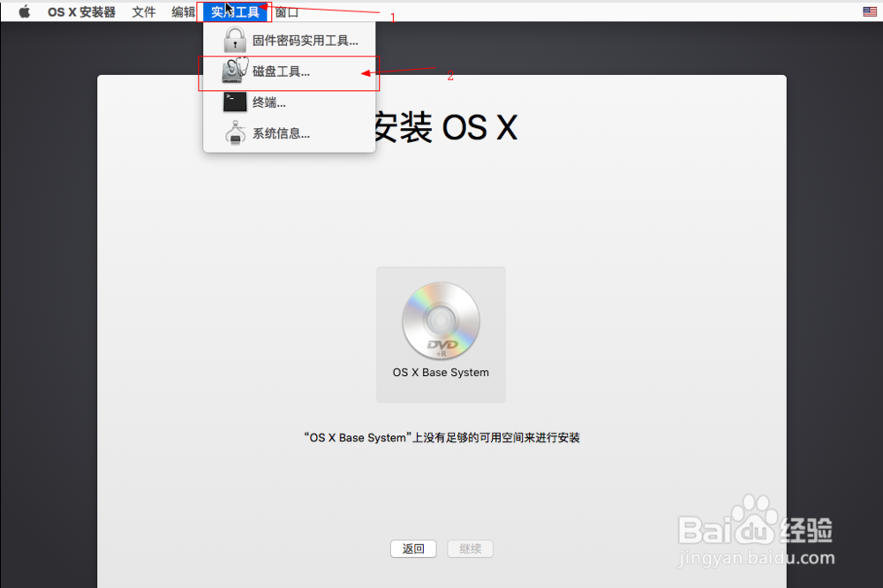The image size is (883, 588).
Task: Open the 编辑 menu
Action: point(183,11)
